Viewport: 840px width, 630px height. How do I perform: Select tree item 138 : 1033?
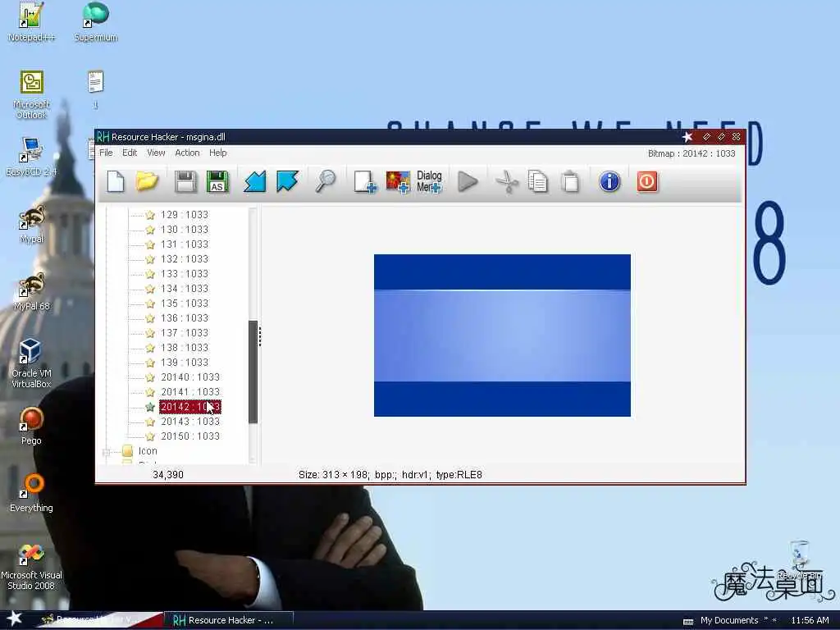click(185, 348)
